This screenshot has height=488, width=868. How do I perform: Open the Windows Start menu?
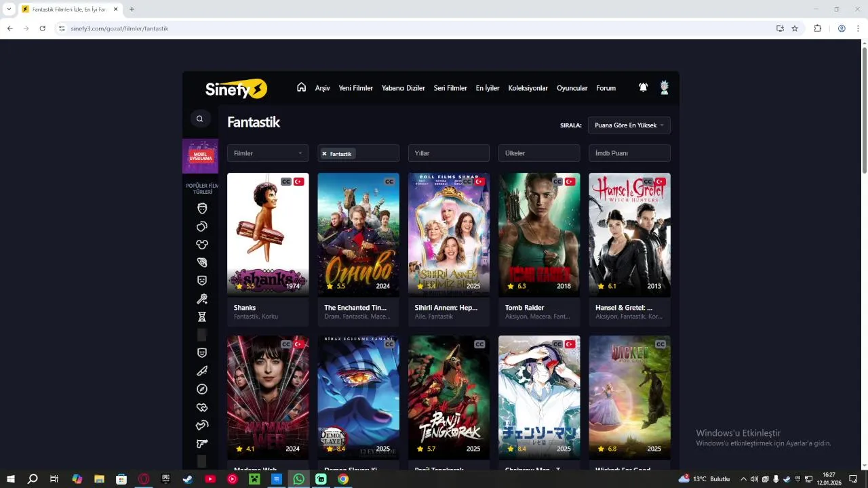(x=11, y=479)
